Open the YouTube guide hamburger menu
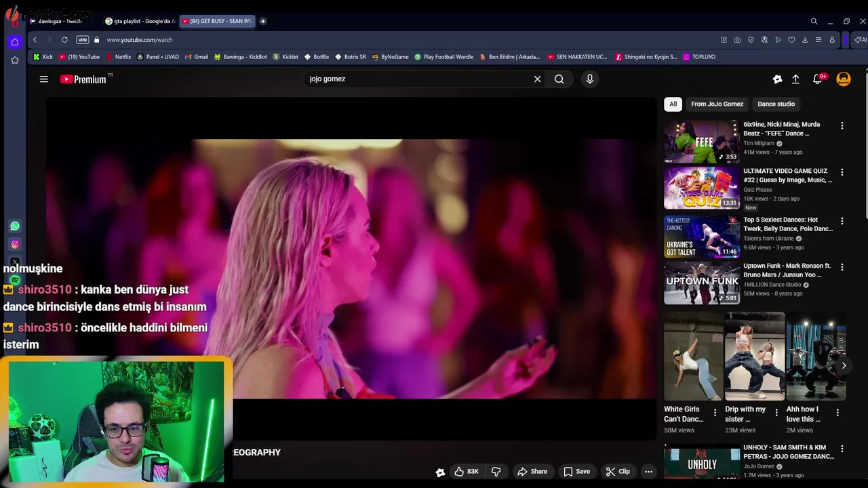 [x=43, y=79]
